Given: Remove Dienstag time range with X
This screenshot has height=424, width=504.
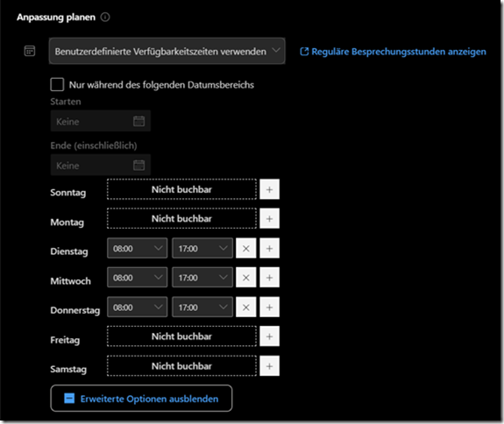Looking at the screenshot, I should click(246, 248).
